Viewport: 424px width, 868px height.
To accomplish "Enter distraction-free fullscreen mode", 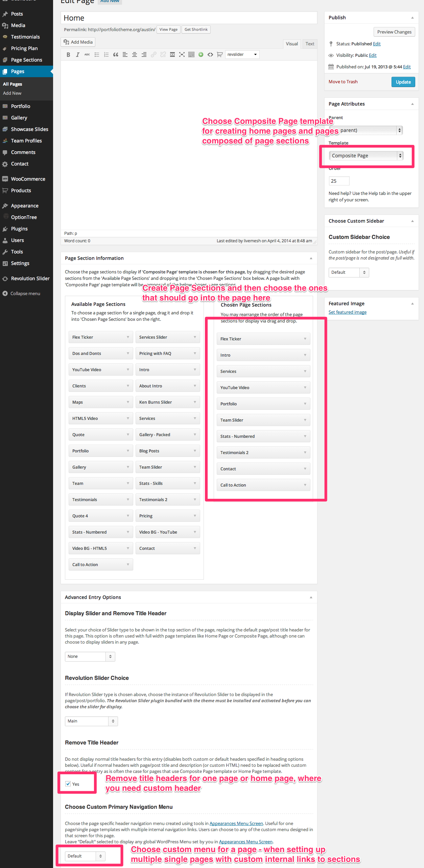I will tap(182, 54).
